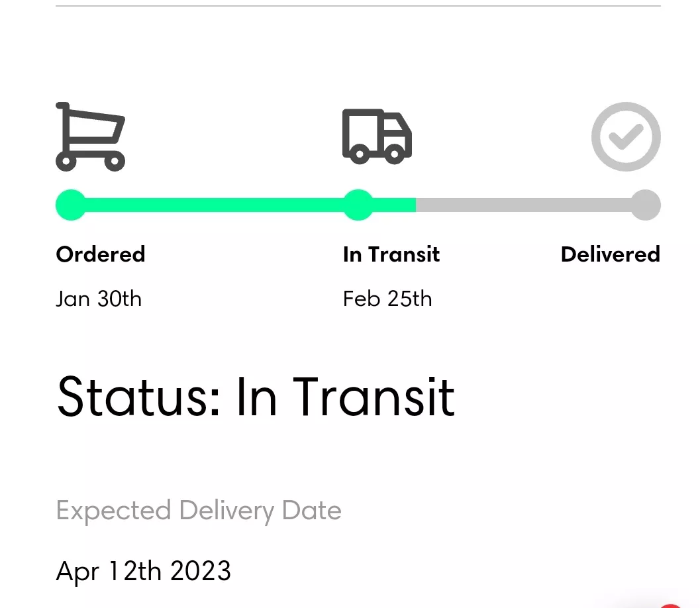Click the bold Delivered step label
Image resolution: width=700 pixels, height=608 pixels.
point(610,254)
